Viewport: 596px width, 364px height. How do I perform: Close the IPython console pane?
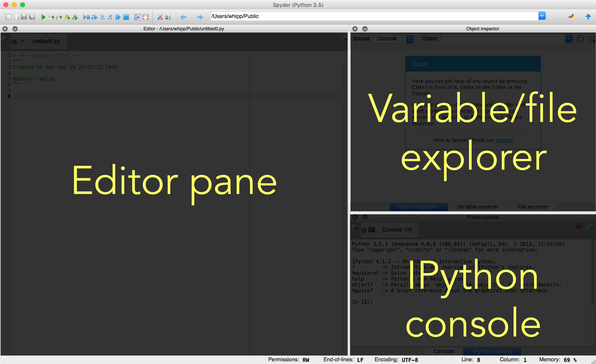(355, 217)
